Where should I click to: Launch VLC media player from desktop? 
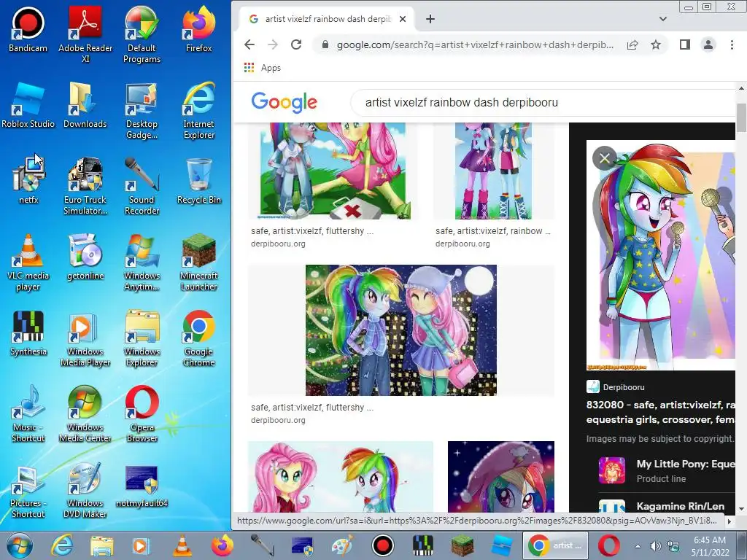pos(28,262)
